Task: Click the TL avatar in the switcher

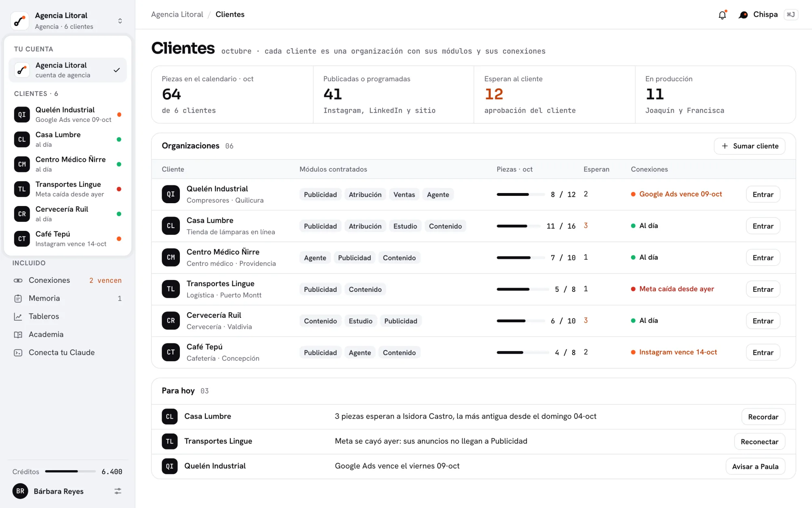Action: point(22,189)
